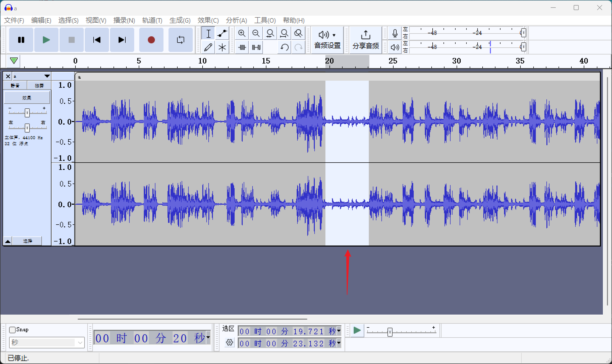The image size is (612, 364).
Task: Click the clip title bar labeled a
Action: pos(338,77)
